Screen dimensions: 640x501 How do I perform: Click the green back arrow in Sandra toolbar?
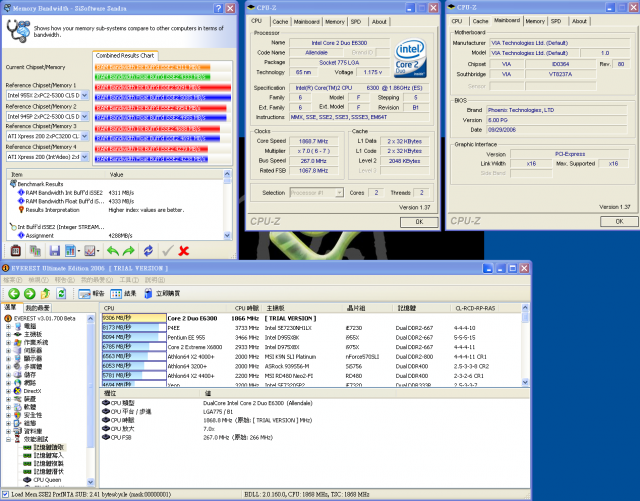pyautogui.click(x=112, y=251)
